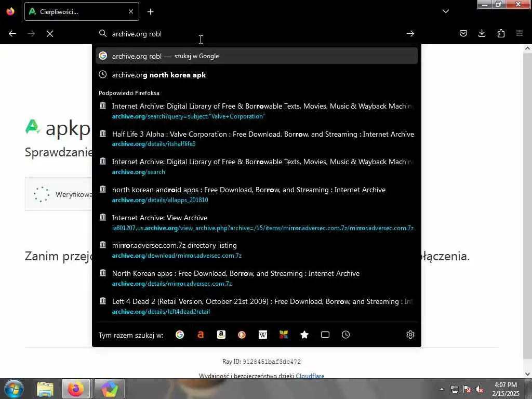
Task: Search this time in open tabs icon
Action: pos(325,335)
